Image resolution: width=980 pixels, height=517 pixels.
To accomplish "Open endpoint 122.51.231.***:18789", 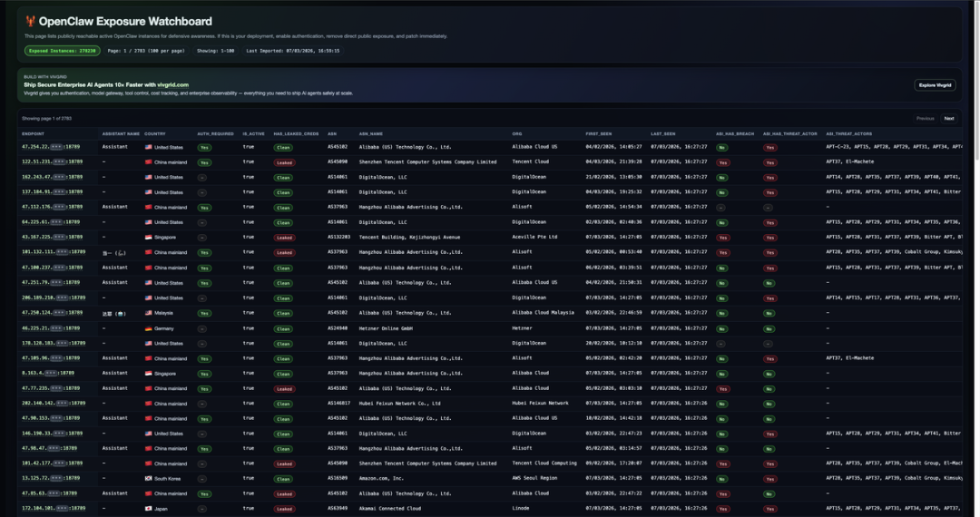I will (x=52, y=161).
